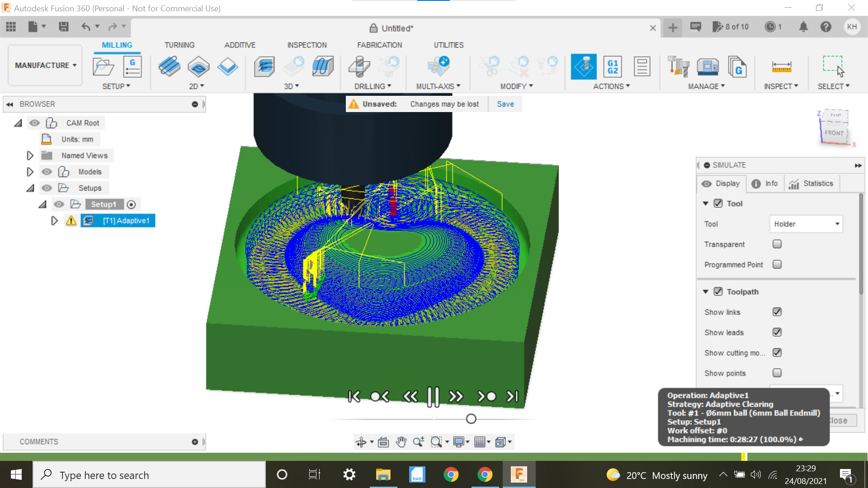Select the Drilling operation icon
868x488 pixels.
pos(359,67)
